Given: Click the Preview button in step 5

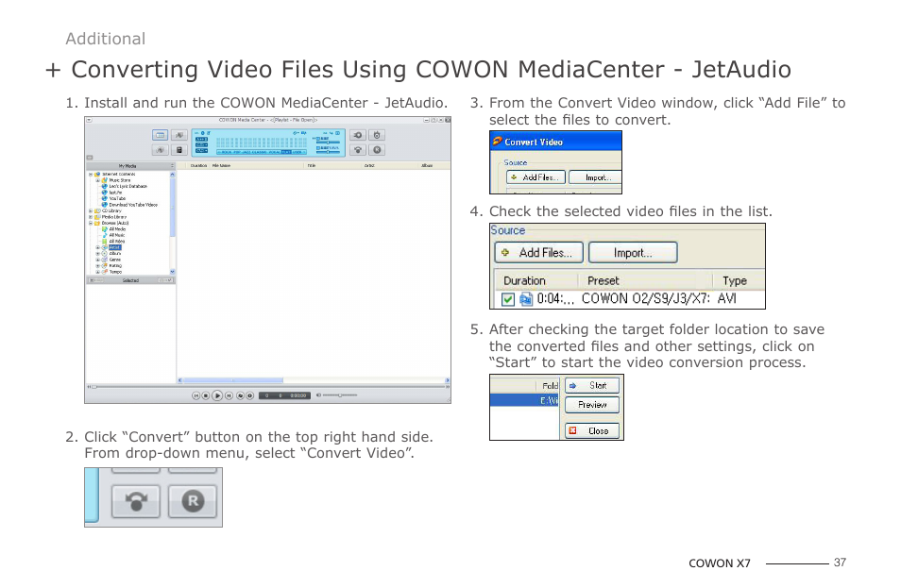Looking at the screenshot, I should [x=592, y=405].
